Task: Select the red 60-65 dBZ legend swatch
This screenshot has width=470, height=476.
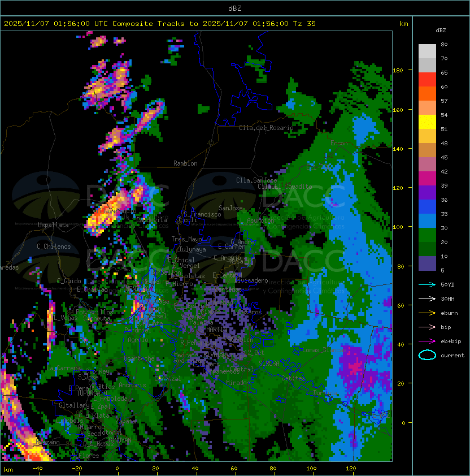Action: coord(427,79)
